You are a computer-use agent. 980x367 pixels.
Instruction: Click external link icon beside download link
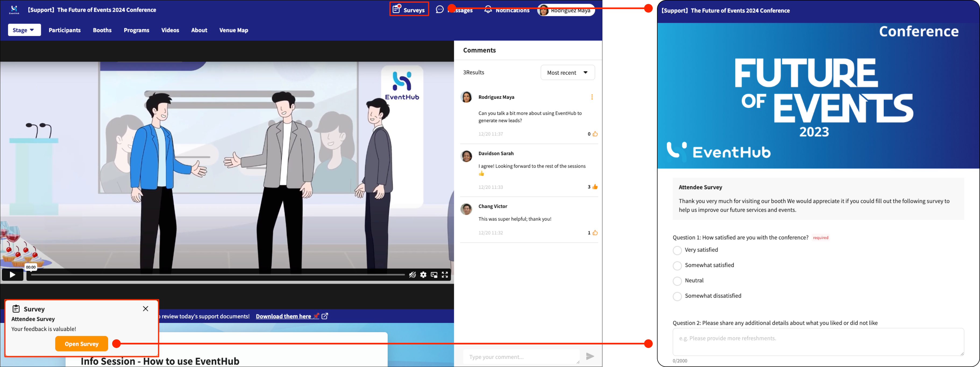pyautogui.click(x=325, y=316)
